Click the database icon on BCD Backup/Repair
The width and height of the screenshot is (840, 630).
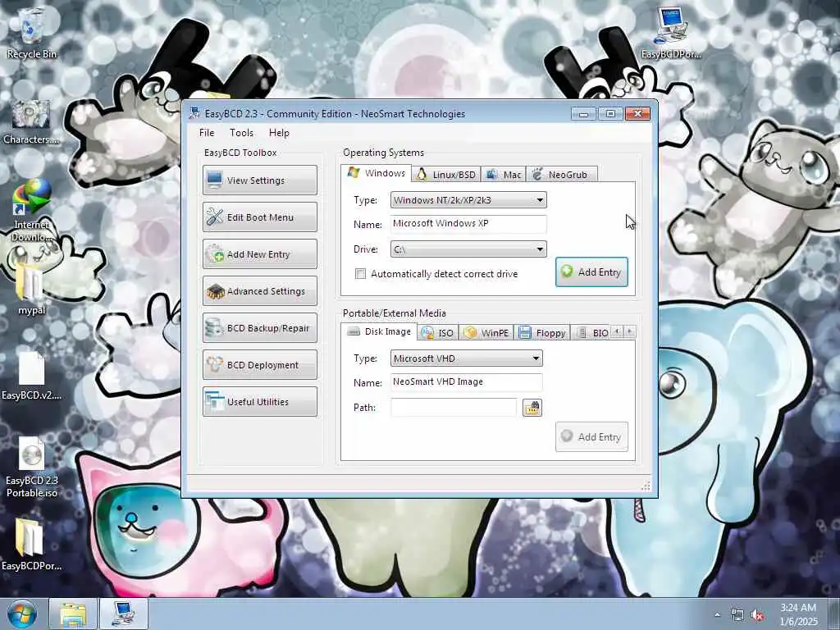click(x=214, y=328)
